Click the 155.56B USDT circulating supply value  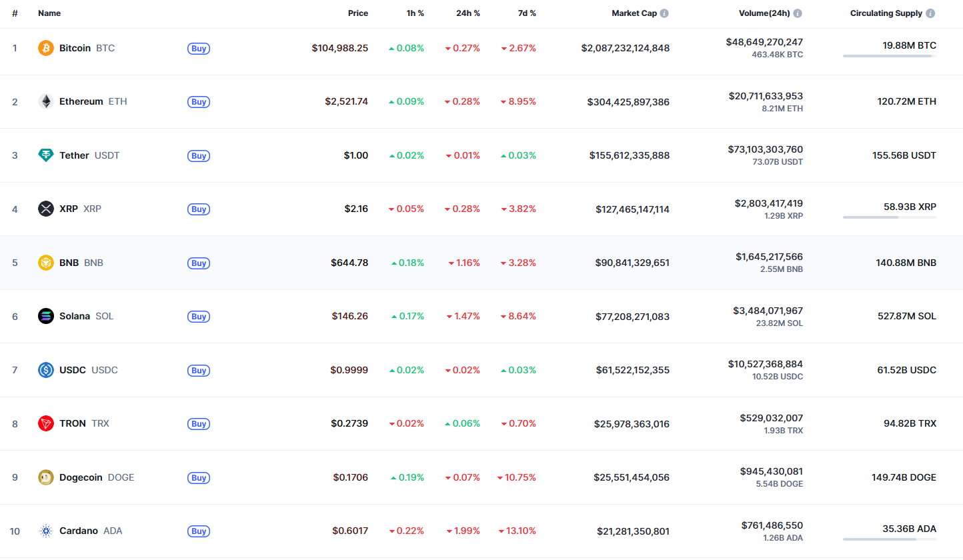tap(903, 155)
